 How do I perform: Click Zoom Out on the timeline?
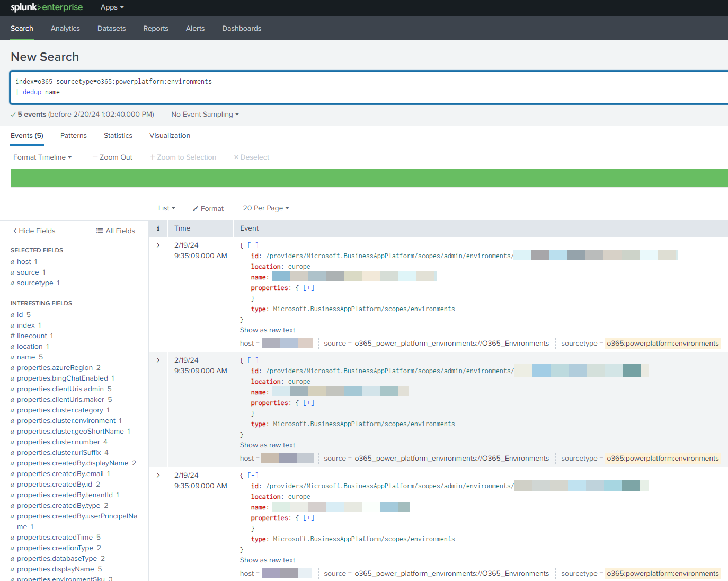coord(112,157)
